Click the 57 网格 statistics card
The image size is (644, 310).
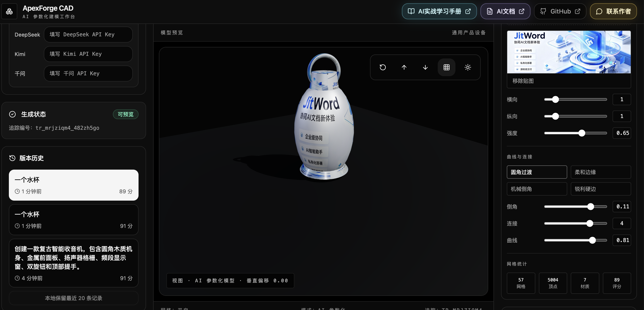[x=521, y=283]
